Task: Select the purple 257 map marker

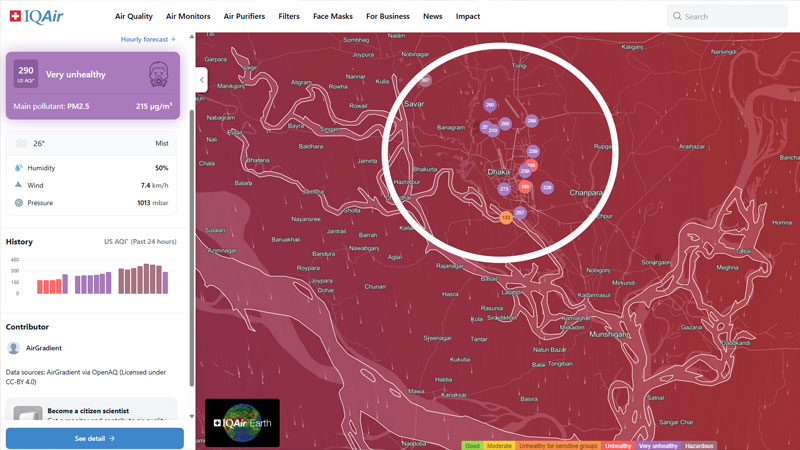Action: 520,212
